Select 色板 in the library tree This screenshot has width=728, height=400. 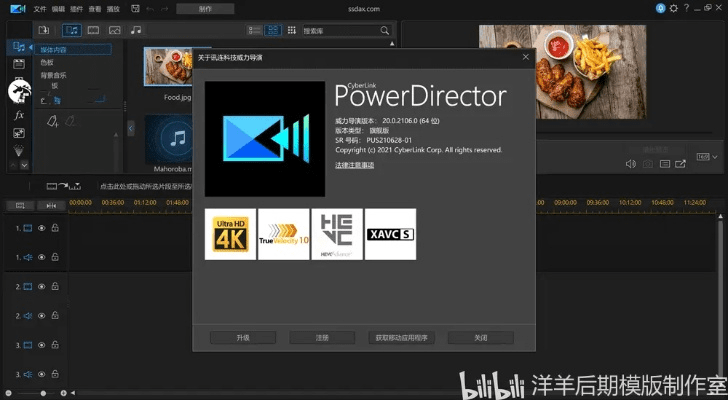pyautogui.click(x=47, y=62)
